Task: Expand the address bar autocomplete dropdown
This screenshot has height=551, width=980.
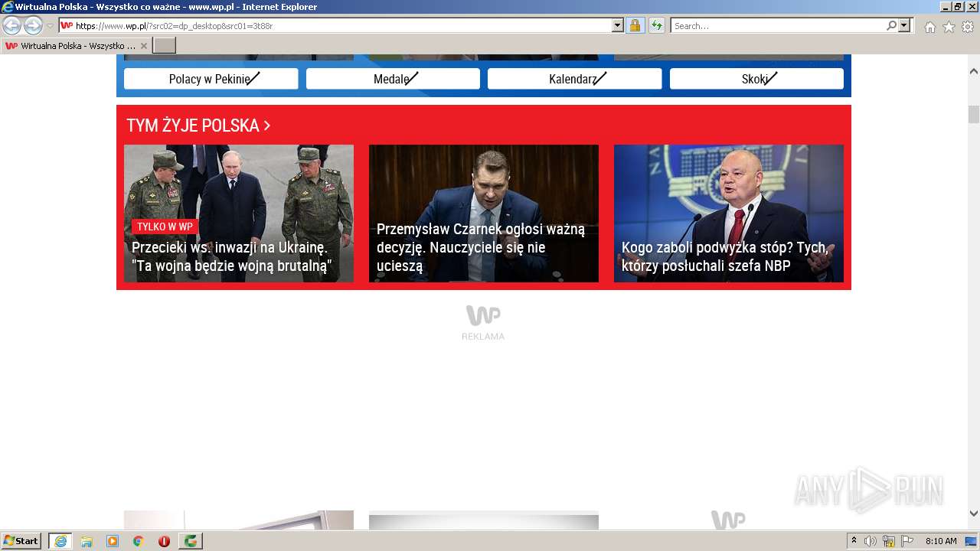Action: click(x=618, y=25)
